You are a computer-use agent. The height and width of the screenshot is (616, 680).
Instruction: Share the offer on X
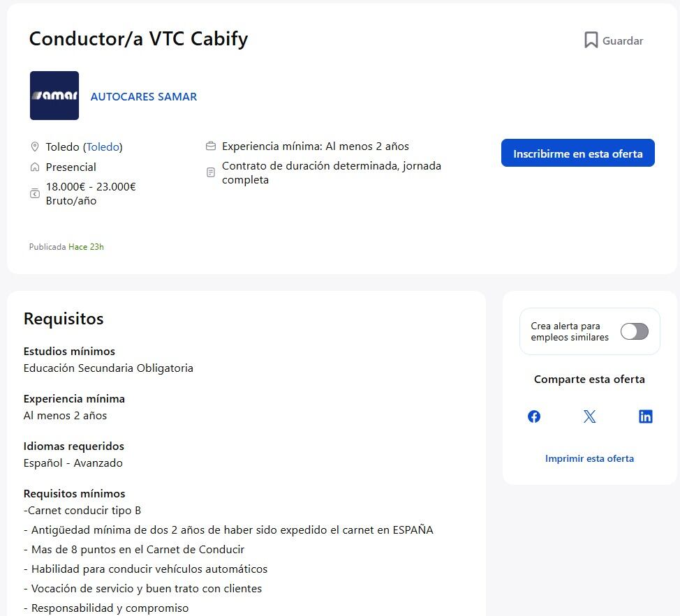(x=589, y=416)
